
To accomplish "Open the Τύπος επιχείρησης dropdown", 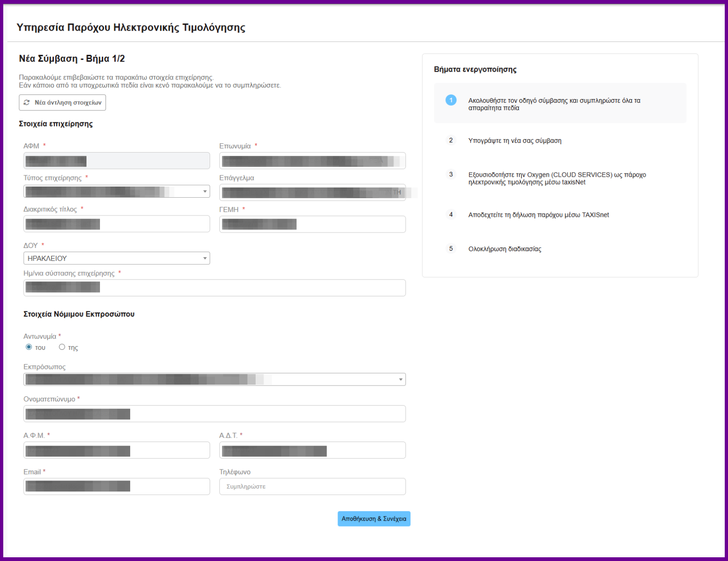I will (116, 191).
